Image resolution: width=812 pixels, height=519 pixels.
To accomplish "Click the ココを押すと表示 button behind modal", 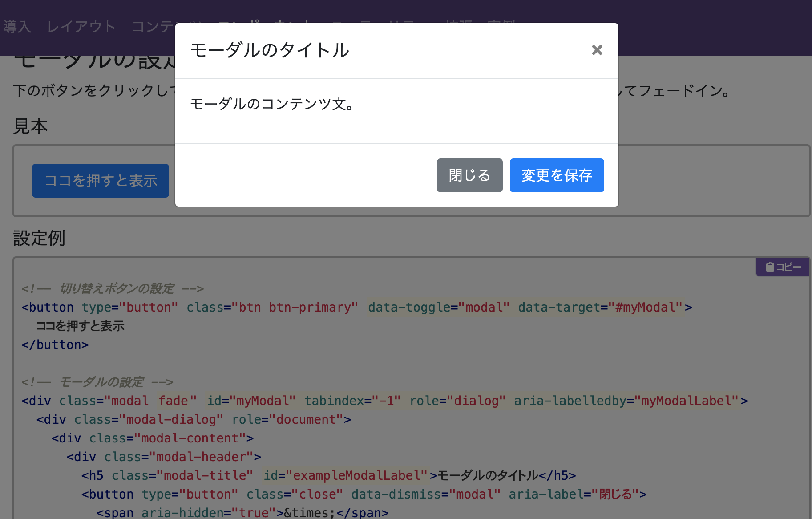I will (101, 181).
